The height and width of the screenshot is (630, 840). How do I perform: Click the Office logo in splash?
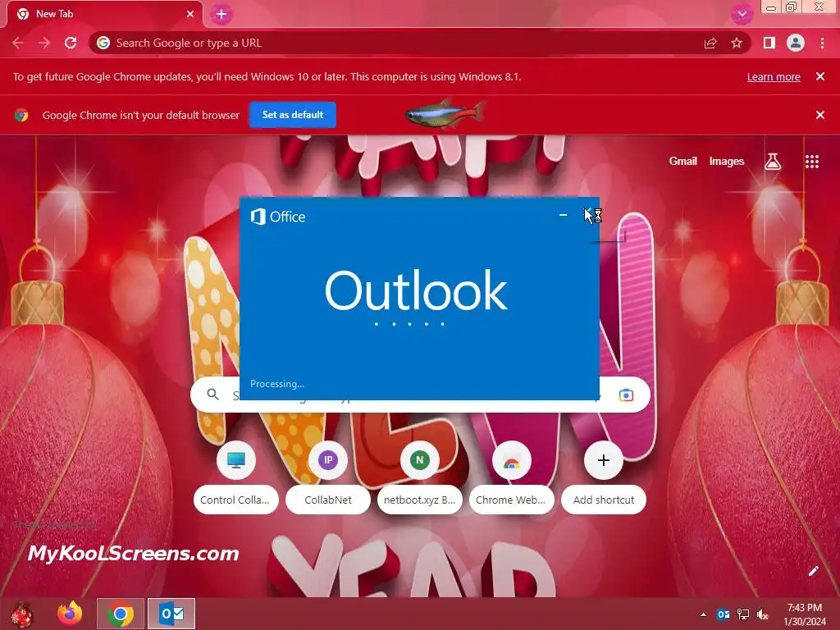tap(277, 217)
